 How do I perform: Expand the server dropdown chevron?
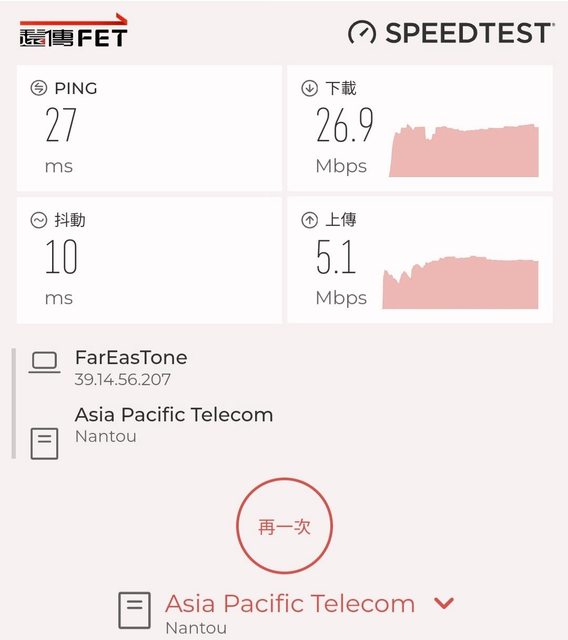pyautogui.click(x=444, y=603)
